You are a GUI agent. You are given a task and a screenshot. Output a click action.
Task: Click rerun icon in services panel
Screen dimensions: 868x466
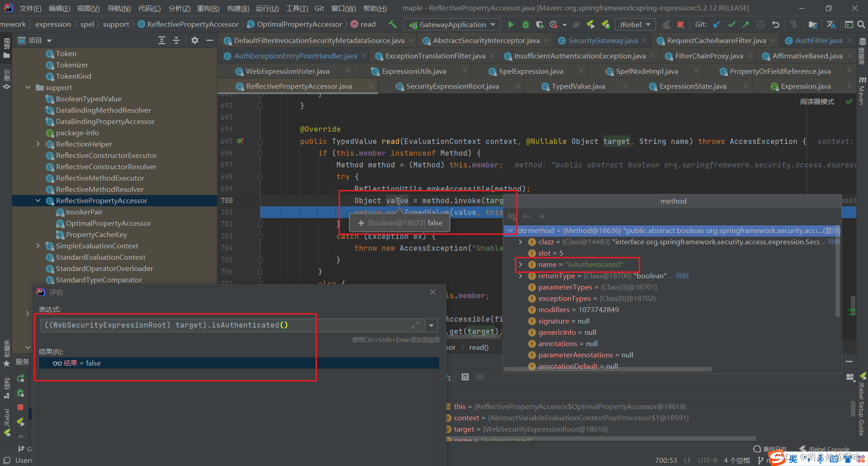(x=20, y=378)
